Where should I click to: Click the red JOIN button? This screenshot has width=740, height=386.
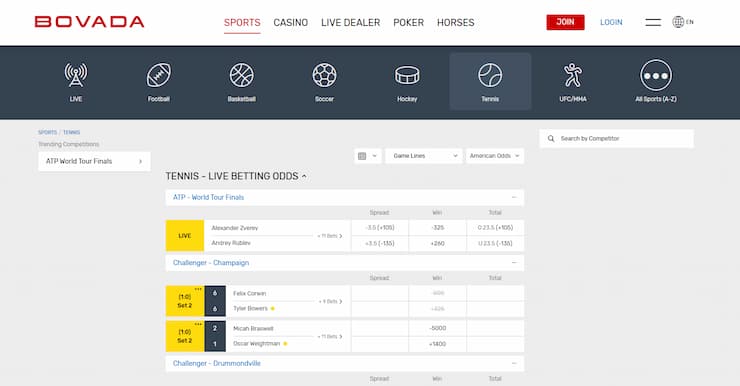pyautogui.click(x=565, y=22)
